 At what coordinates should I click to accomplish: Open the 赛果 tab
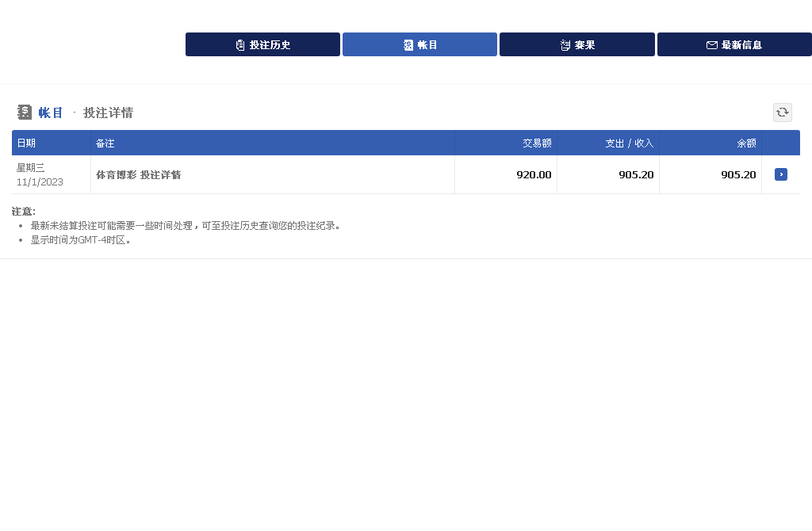(577, 44)
